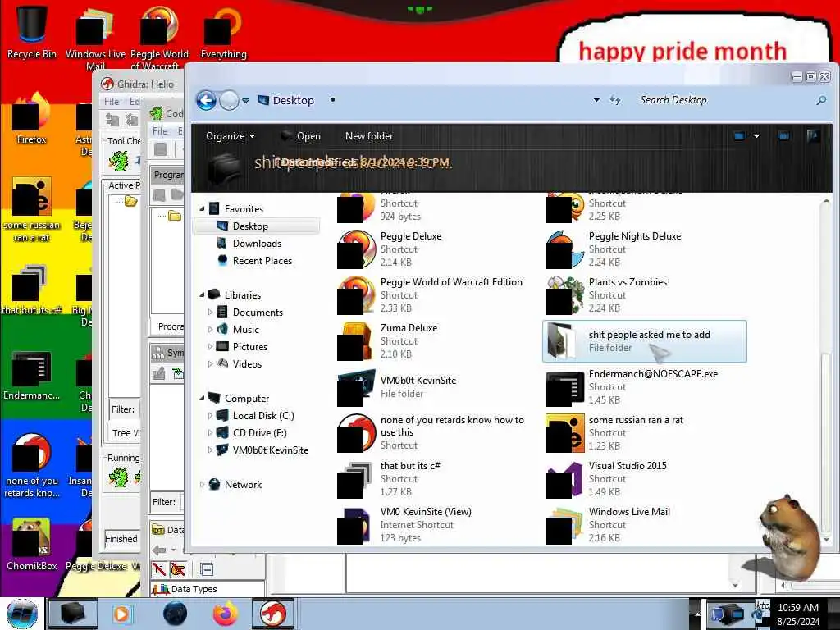Image resolution: width=840 pixels, height=630 pixels.
Task: Click the change view icon
Action: coord(739,136)
